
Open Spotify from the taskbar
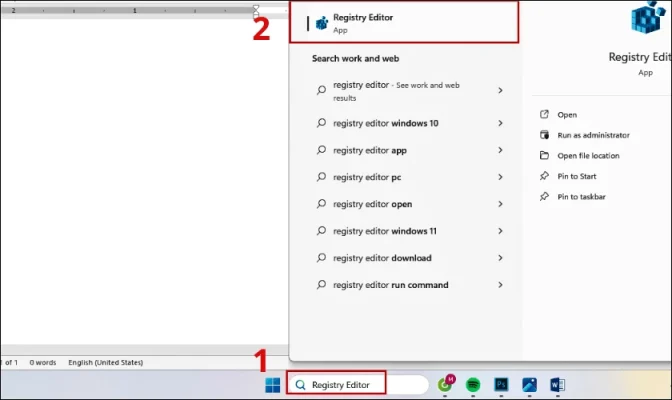[474, 384]
